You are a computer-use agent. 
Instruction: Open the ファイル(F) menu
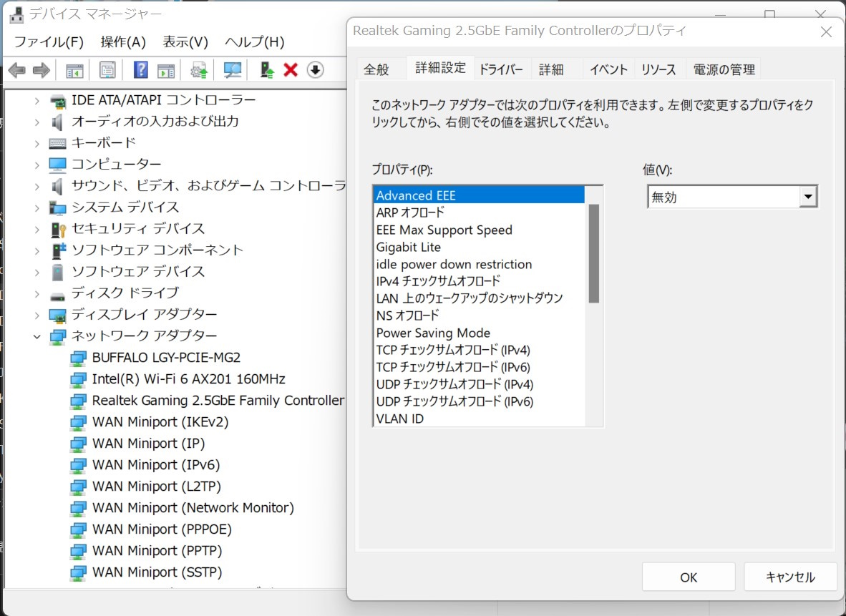tap(49, 42)
